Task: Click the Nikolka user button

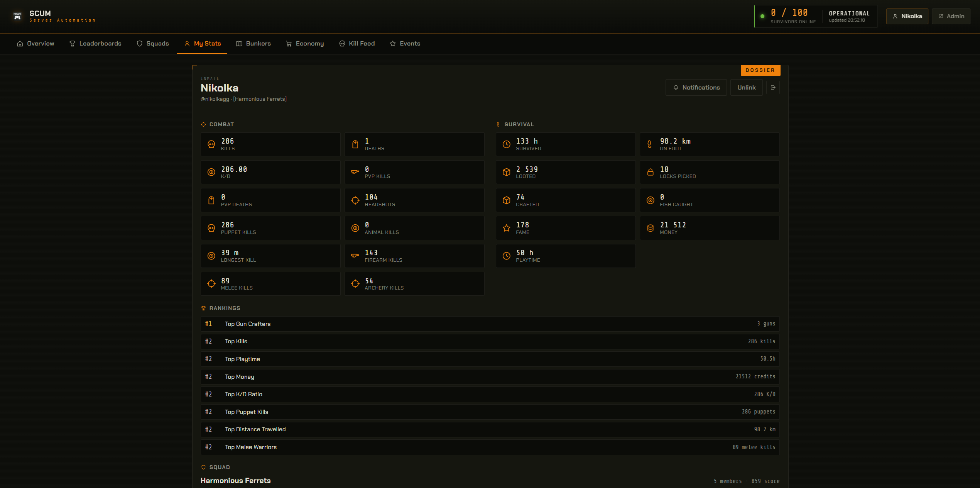Action: pyautogui.click(x=907, y=16)
